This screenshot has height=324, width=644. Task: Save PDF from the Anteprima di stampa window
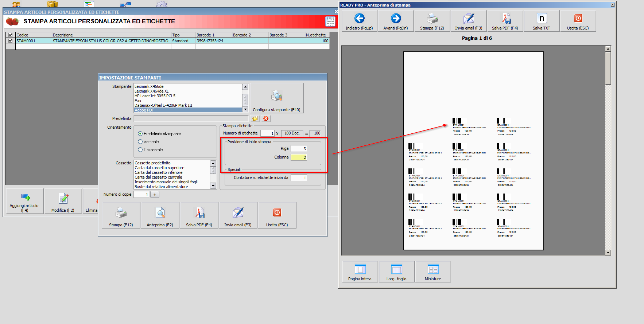(x=505, y=21)
